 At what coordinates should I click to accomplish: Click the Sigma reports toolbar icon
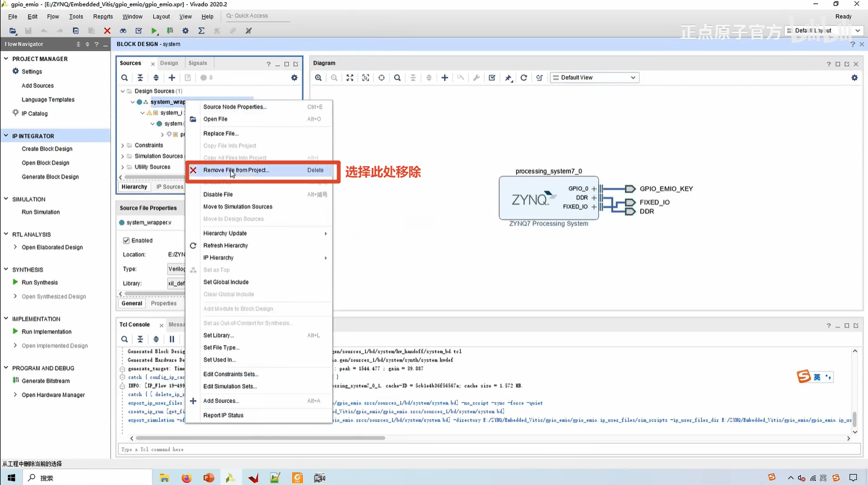pos(201,31)
